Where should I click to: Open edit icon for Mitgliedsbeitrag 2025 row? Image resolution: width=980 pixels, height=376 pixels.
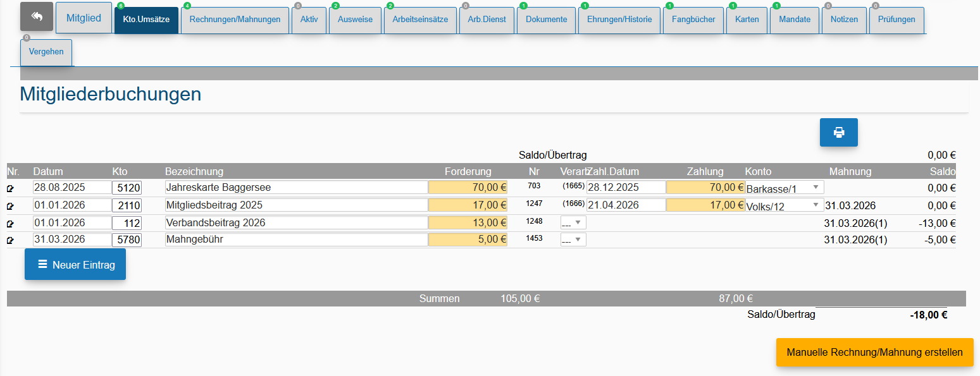tap(10, 206)
